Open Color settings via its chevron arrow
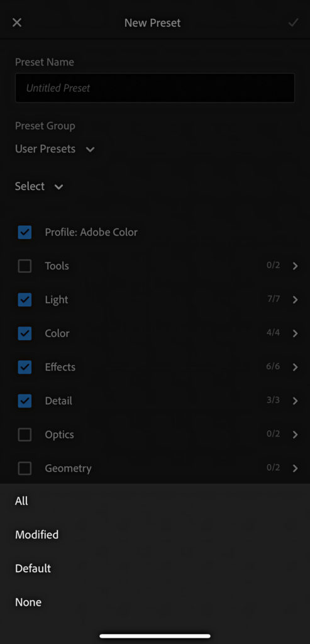 (x=295, y=333)
